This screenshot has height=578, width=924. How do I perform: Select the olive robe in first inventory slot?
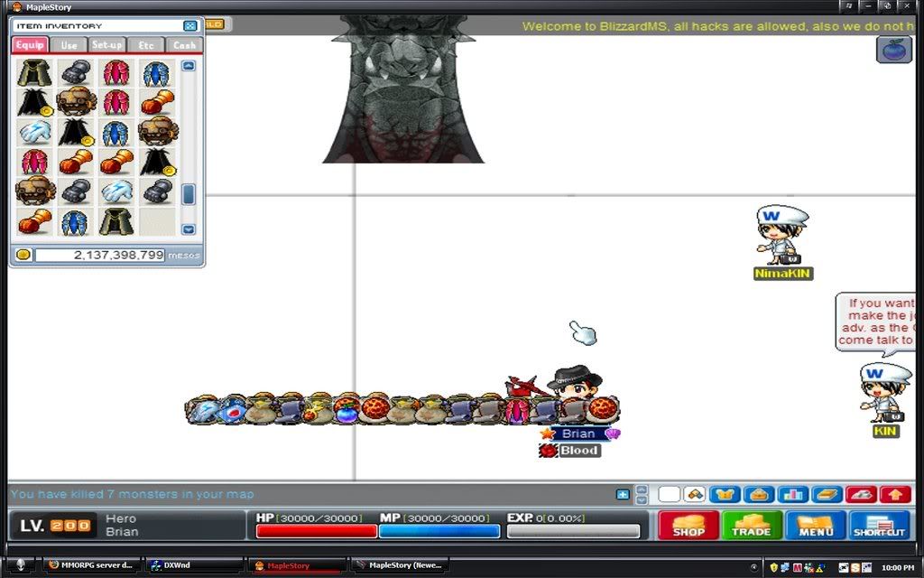(x=35, y=73)
